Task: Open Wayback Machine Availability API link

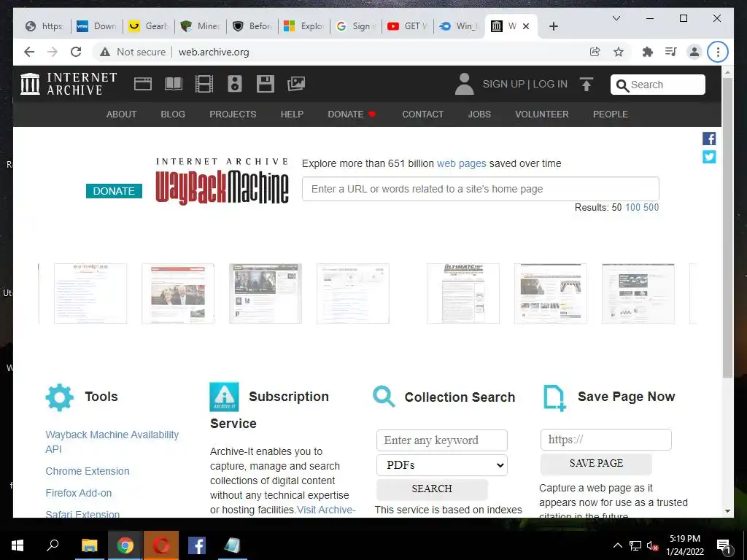Action: click(x=112, y=442)
